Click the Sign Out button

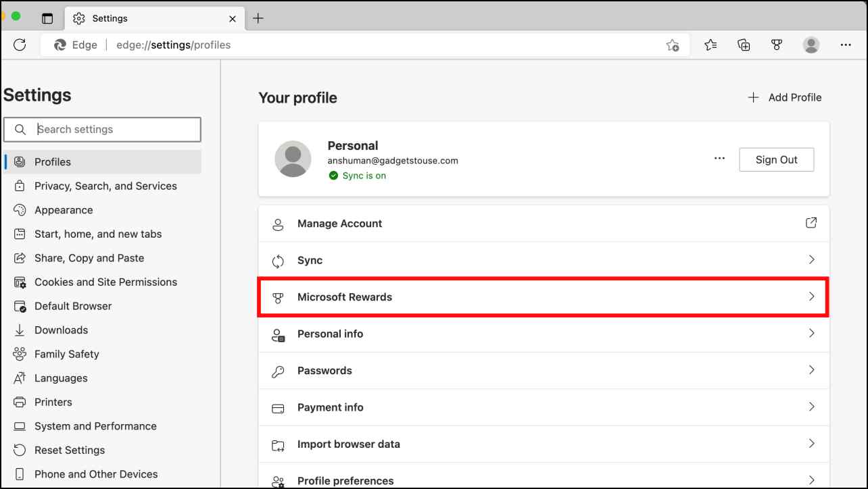tap(776, 159)
